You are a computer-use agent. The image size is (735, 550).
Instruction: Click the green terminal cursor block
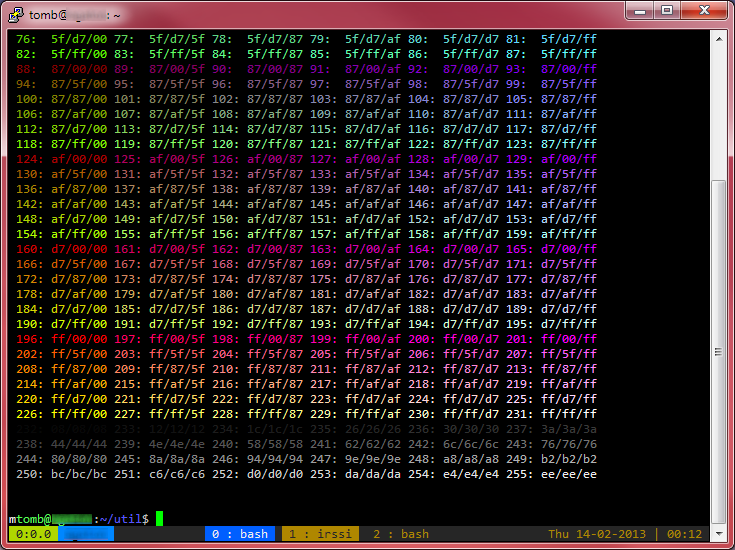pyautogui.click(x=159, y=519)
